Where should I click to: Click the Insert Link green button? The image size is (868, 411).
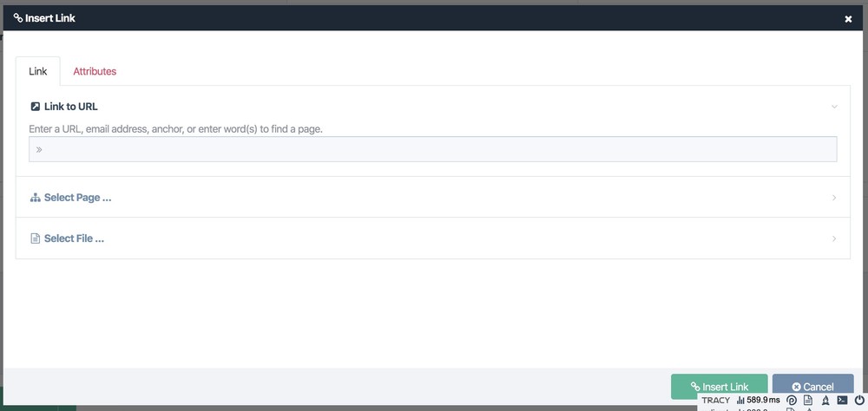click(x=719, y=387)
